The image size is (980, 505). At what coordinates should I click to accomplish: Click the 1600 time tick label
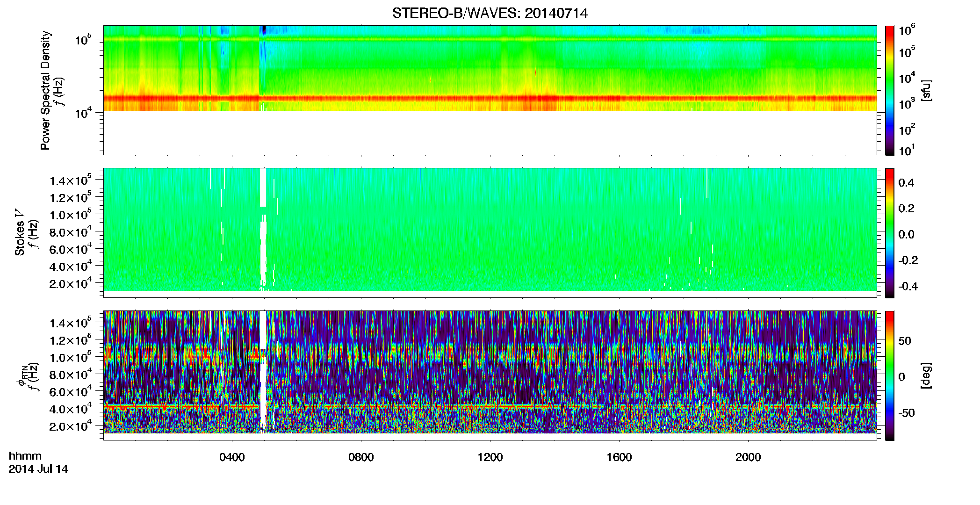tap(619, 457)
